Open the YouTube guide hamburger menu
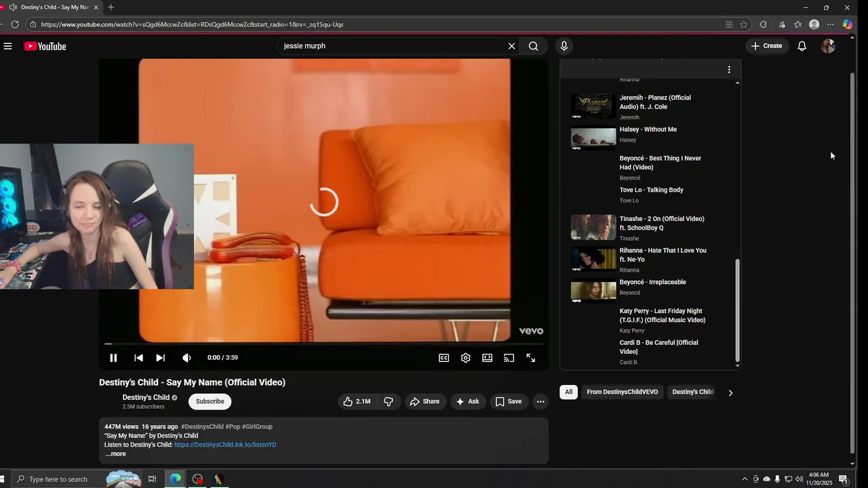868x488 pixels. tap(7, 46)
